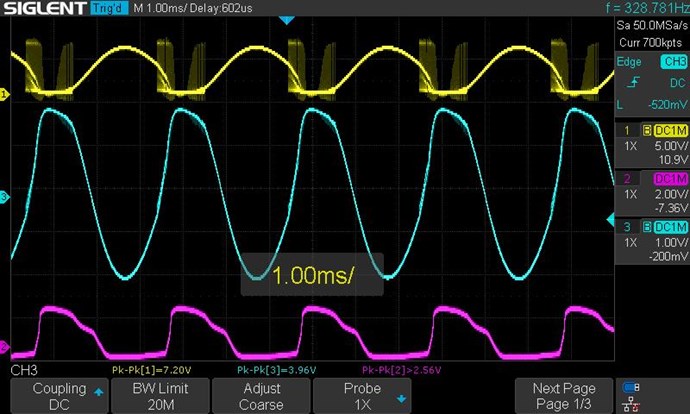Image resolution: width=690 pixels, height=414 pixels.
Task: Open the Coupling DC softkey menu
Action: click(x=59, y=396)
